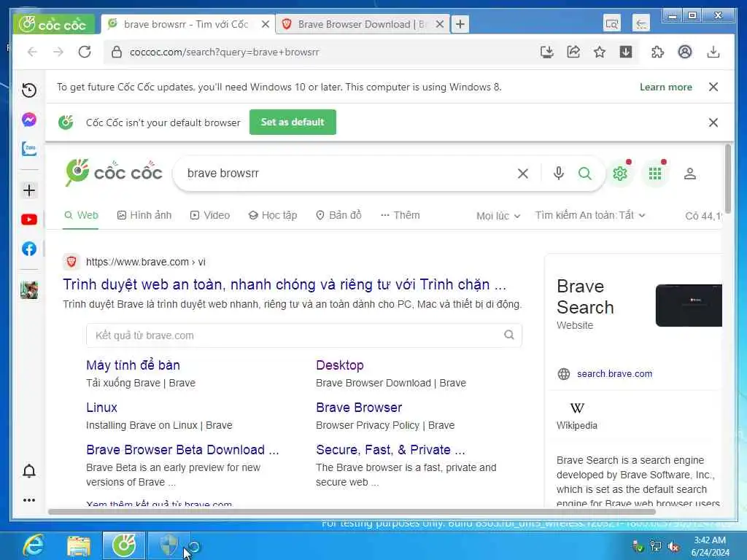Screen dimensions: 747x560
Task: Open the photo shortcut in sidebar
Action: tap(29, 289)
